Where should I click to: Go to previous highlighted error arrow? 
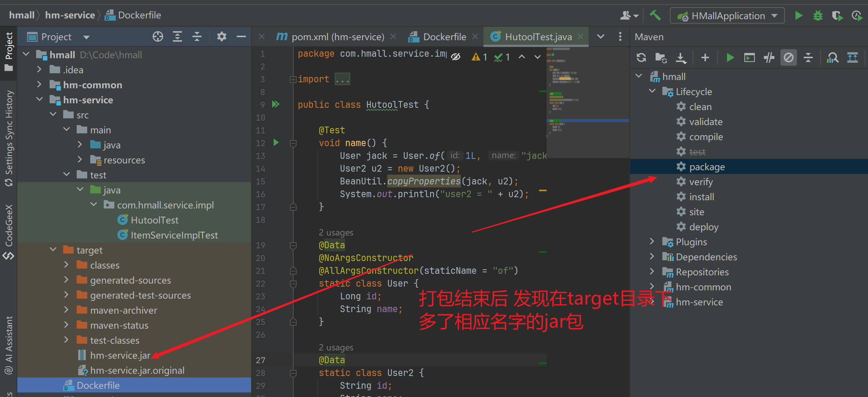click(522, 57)
